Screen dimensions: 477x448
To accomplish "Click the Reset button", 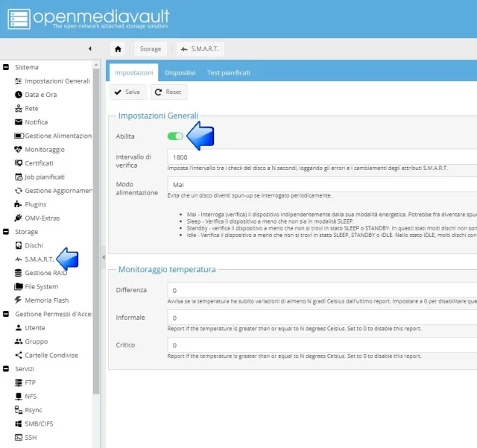I will 168,92.
